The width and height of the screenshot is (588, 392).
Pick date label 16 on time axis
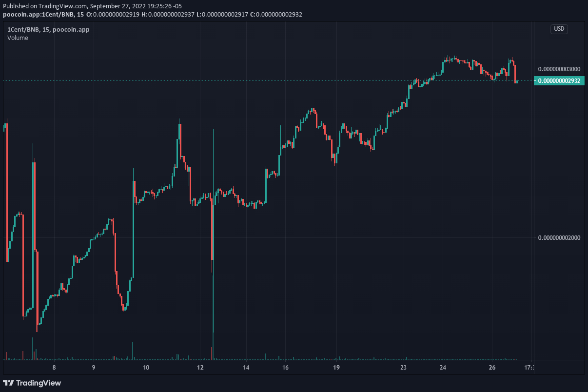click(x=286, y=367)
